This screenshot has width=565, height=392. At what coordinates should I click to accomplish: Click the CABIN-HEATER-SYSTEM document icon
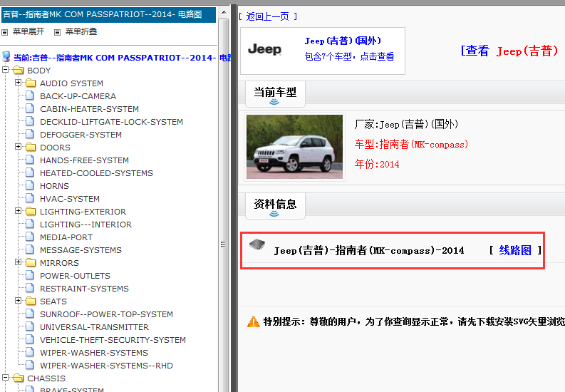coord(30,108)
